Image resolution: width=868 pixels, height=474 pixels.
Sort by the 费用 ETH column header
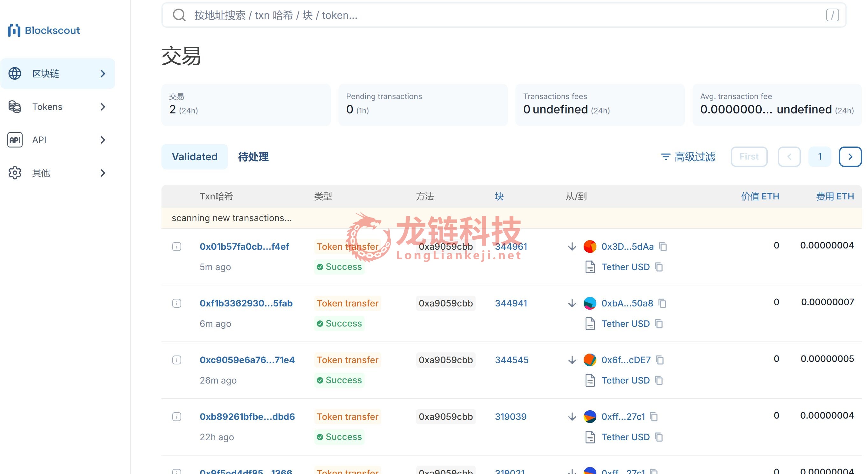tap(835, 196)
